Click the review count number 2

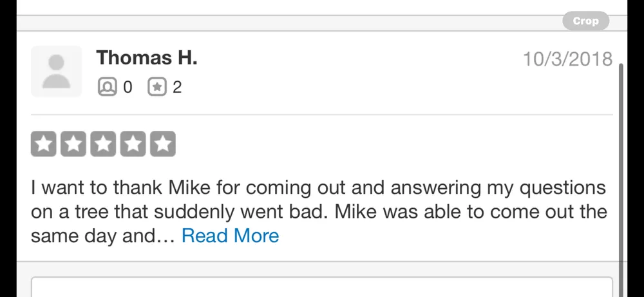point(177,87)
